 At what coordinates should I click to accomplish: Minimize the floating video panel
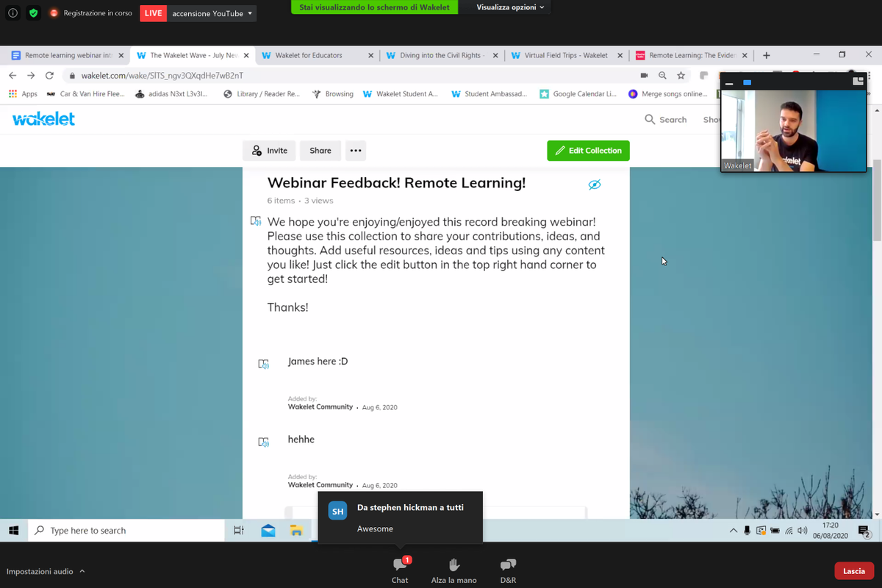[x=729, y=83]
